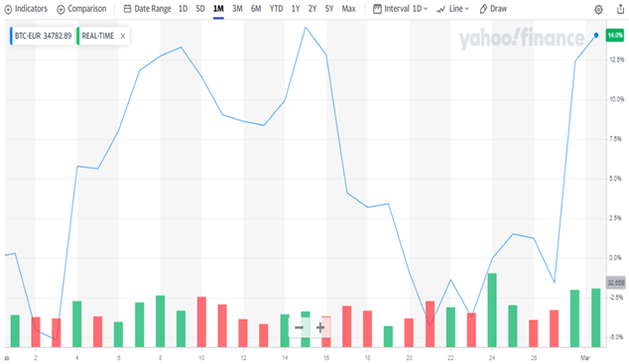Click the 0.0% axis label

coord(615,258)
